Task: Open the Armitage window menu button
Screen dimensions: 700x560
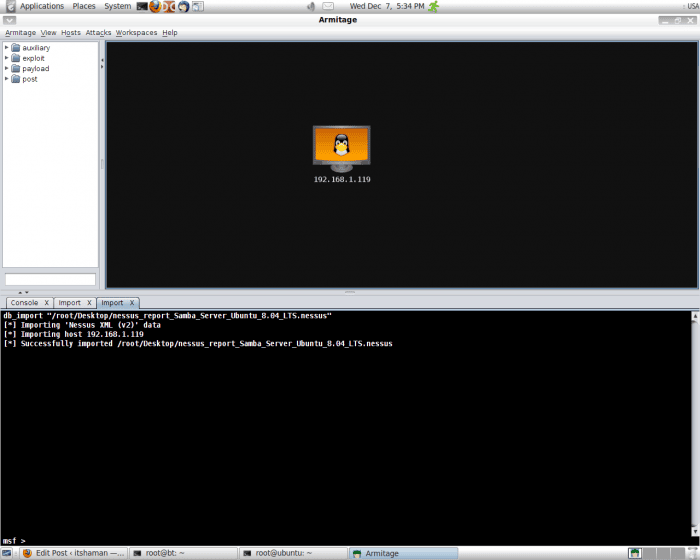Action: click(x=9, y=20)
